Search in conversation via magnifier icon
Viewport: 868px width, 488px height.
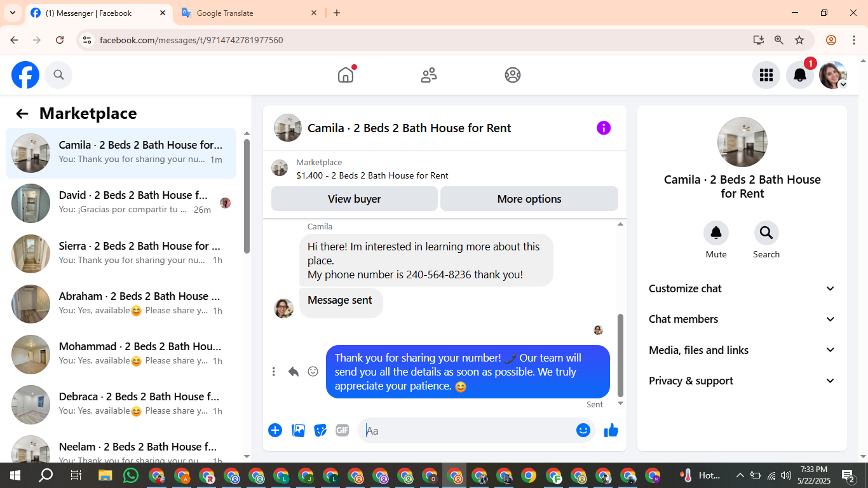coord(766,233)
